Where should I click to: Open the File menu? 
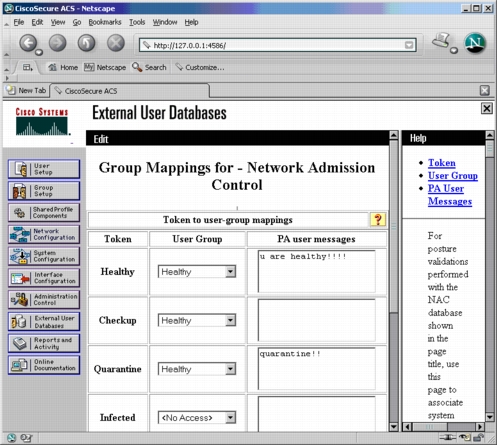(19, 22)
